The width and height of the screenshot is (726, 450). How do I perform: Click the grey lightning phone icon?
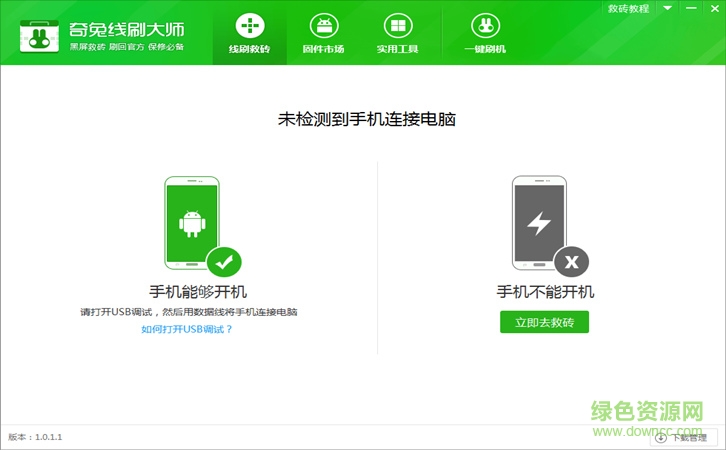pyautogui.click(x=539, y=223)
